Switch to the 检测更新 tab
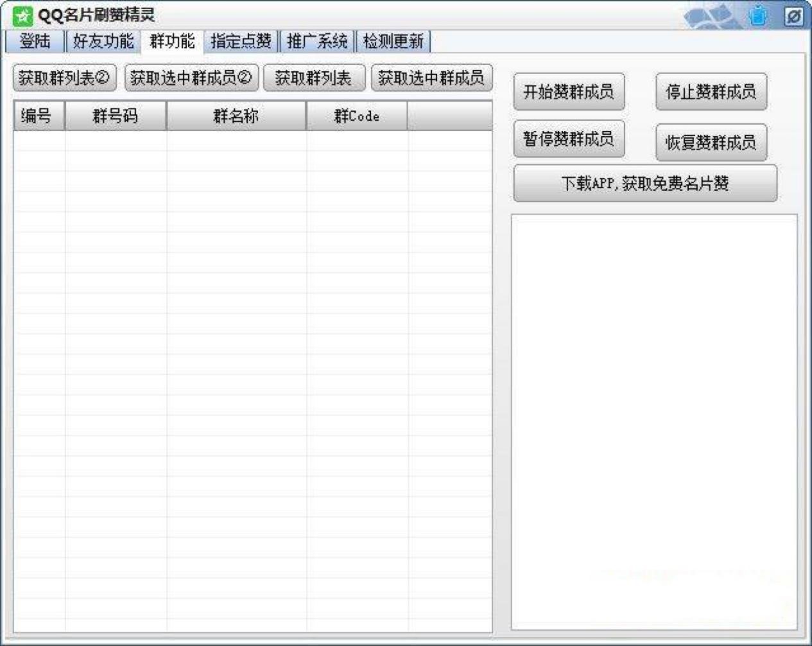812x646 pixels. coord(393,42)
